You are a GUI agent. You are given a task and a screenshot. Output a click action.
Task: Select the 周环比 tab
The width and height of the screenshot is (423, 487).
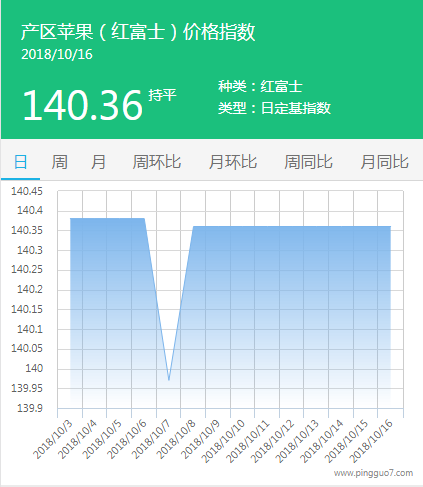157,162
